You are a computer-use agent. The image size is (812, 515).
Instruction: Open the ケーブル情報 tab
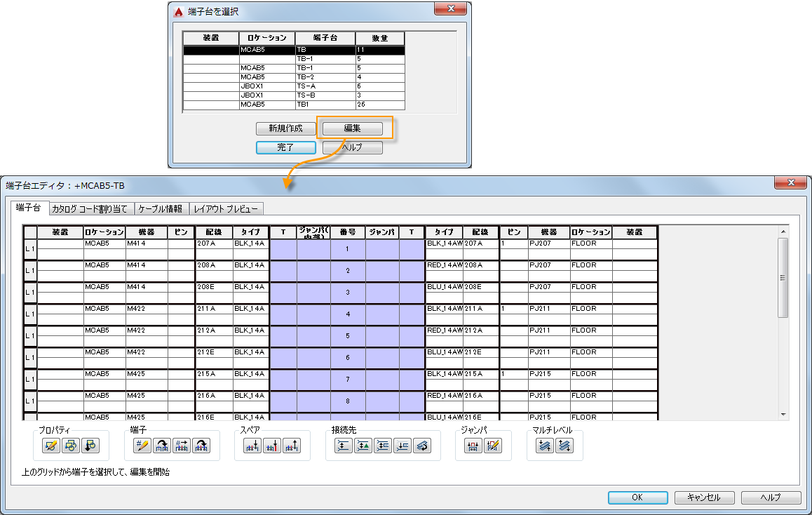161,209
